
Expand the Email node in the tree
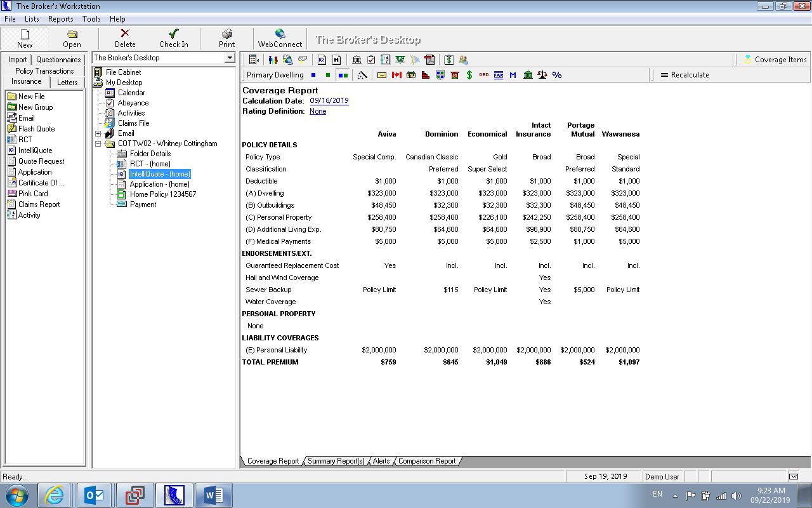[98, 133]
